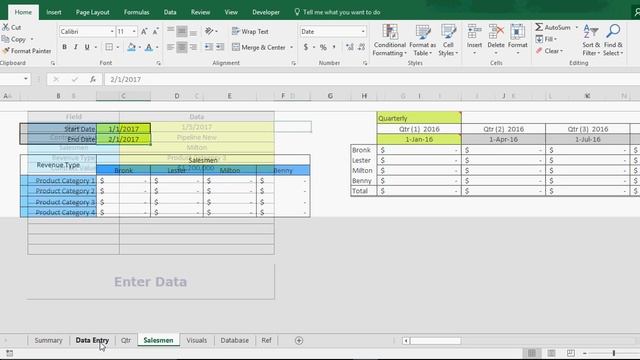
Task: Click the zoom slider handle
Action: click(613, 353)
